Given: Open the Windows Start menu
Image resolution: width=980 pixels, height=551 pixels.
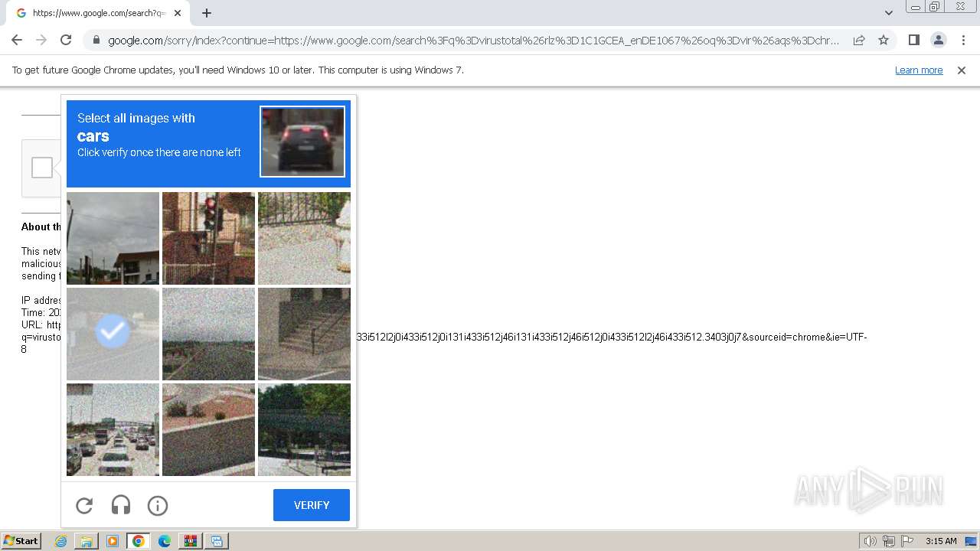Looking at the screenshot, I should (x=21, y=541).
